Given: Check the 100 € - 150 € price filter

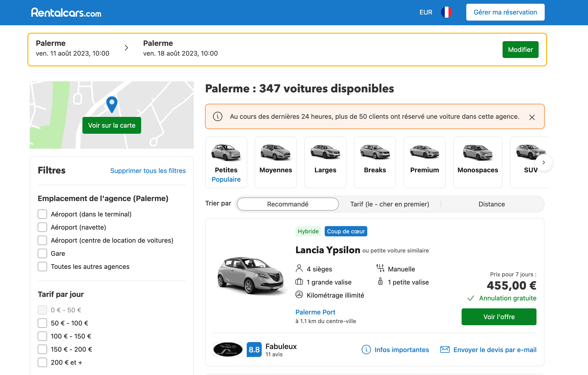Looking at the screenshot, I should tap(42, 336).
